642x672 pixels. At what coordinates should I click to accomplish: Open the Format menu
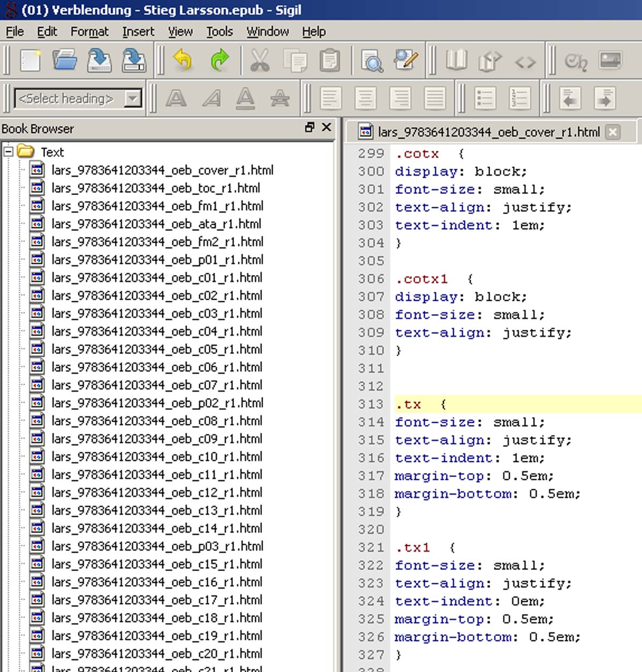click(x=89, y=32)
